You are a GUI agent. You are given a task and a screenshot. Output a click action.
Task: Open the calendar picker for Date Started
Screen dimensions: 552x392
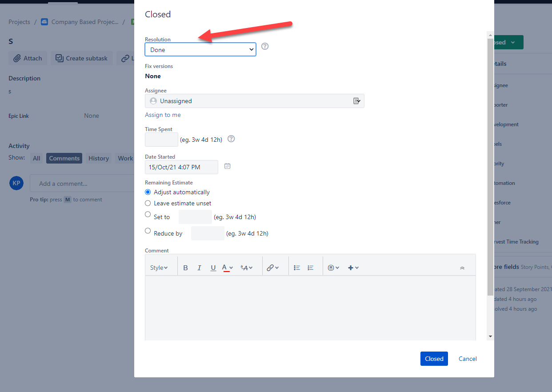(x=227, y=166)
